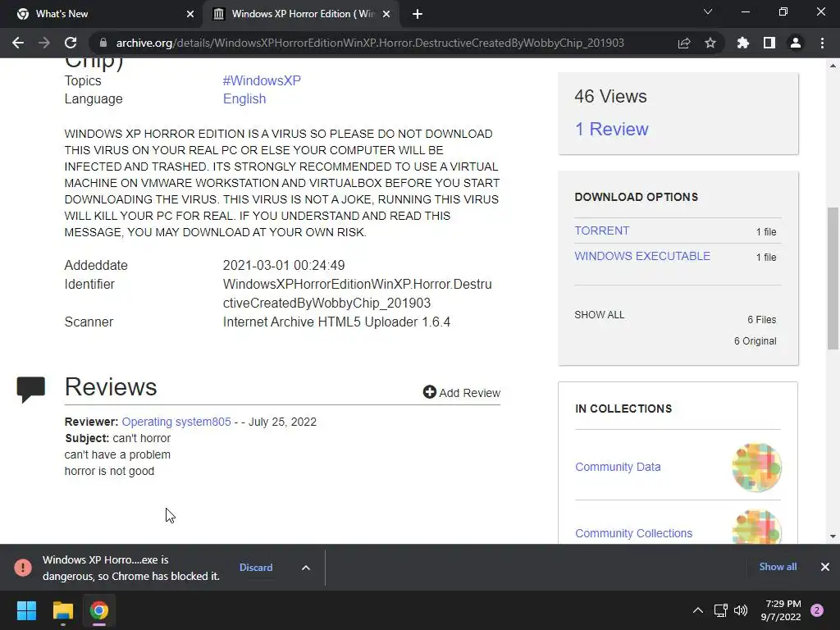
Task: Click the "horror is not good" review line
Action: (109, 471)
